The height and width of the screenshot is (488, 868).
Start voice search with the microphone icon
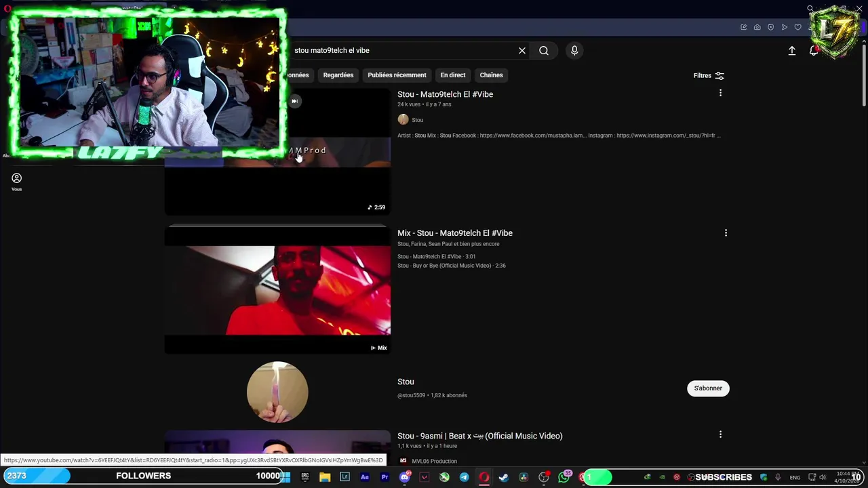click(574, 50)
